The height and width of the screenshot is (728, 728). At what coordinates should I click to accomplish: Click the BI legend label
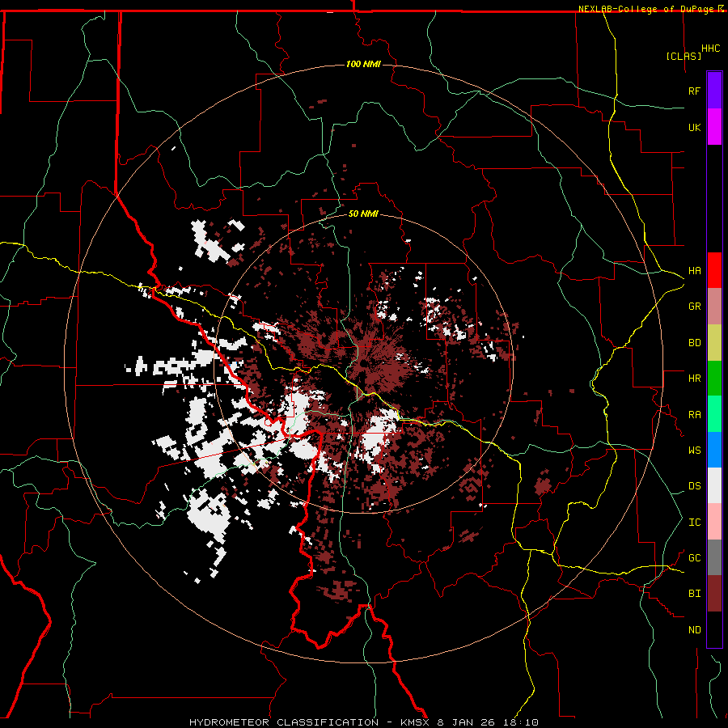[x=694, y=594]
